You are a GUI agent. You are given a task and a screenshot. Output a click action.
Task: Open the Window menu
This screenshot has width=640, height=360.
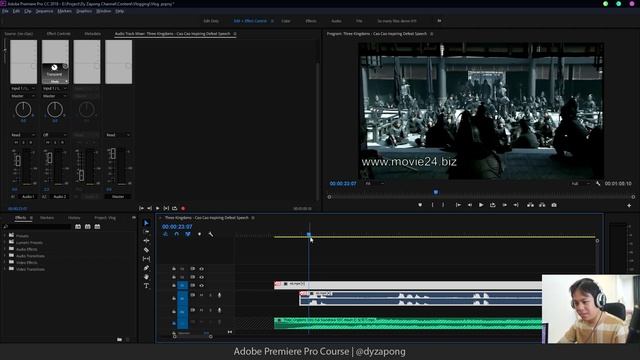[x=104, y=11]
